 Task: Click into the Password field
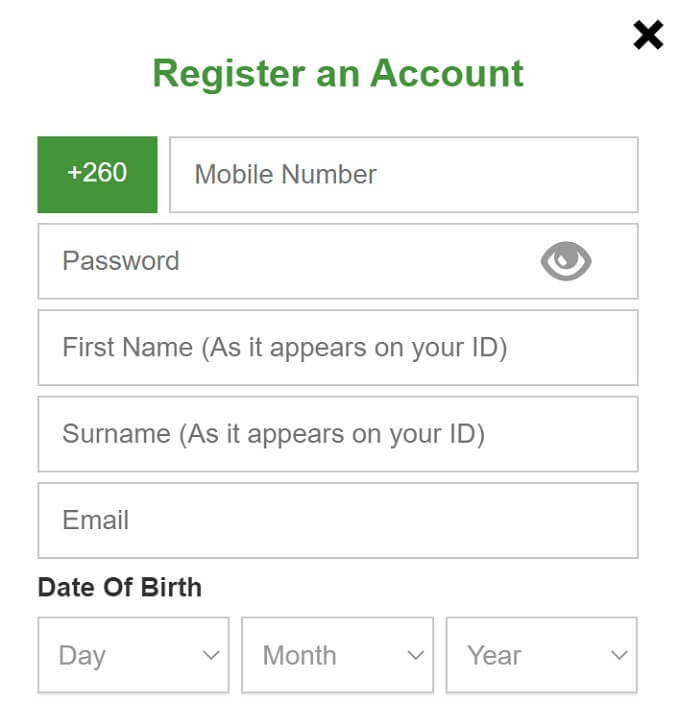(338, 261)
